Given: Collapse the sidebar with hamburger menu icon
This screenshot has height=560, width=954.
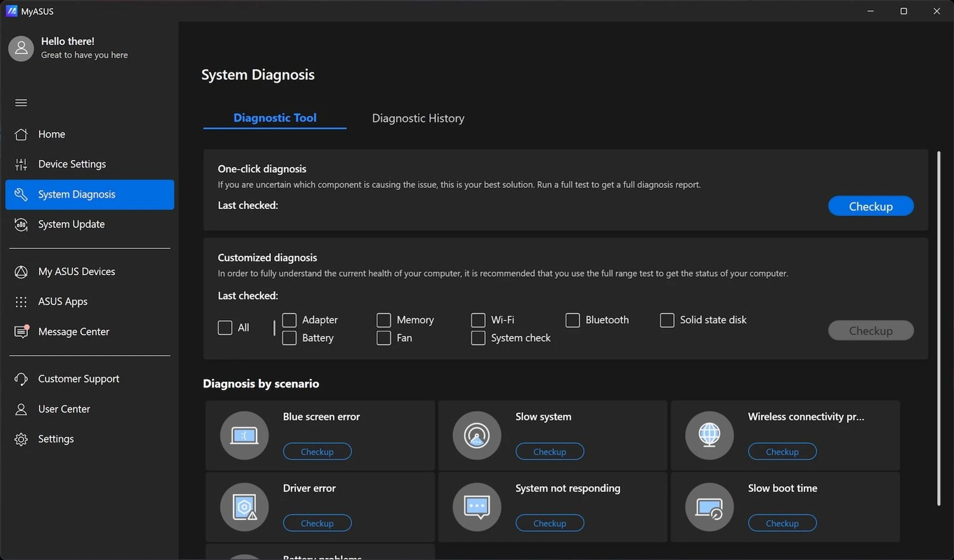Looking at the screenshot, I should [x=21, y=103].
